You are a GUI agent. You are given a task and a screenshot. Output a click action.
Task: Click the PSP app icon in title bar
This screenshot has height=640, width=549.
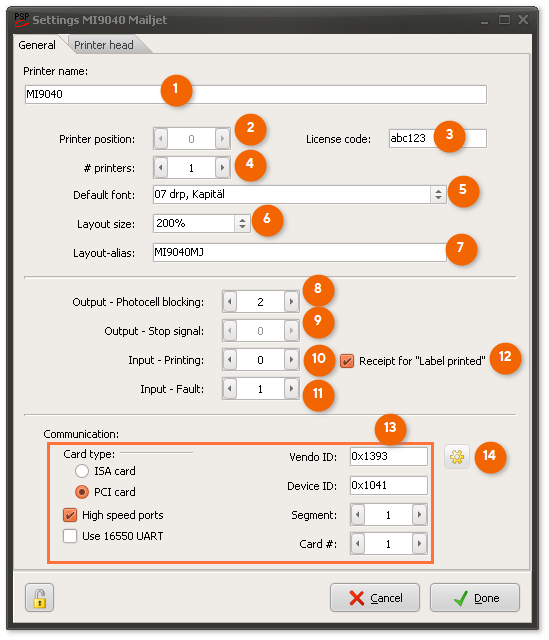21,19
